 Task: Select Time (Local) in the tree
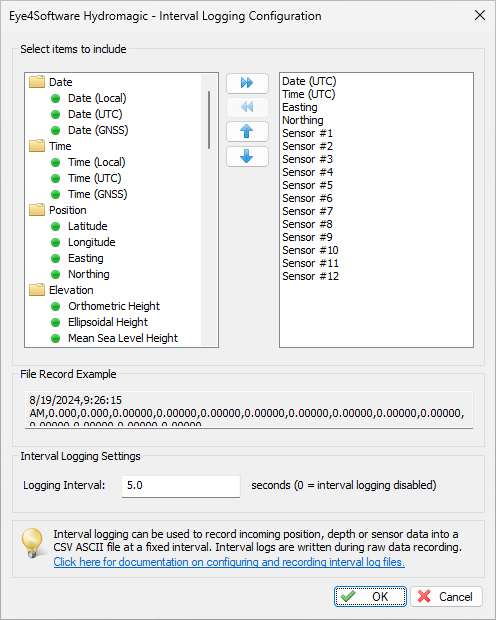click(x=97, y=162)
